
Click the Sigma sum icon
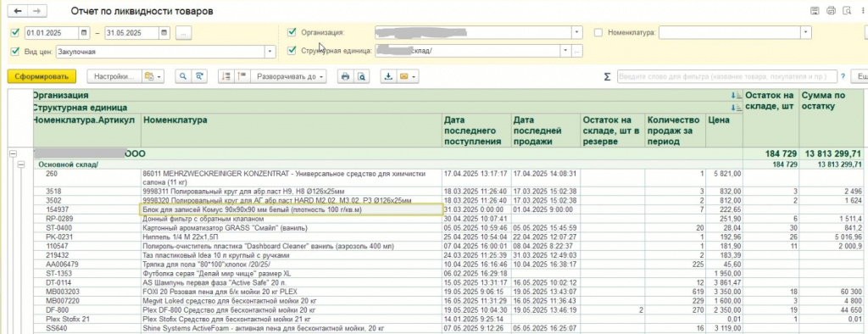(607, 77)
